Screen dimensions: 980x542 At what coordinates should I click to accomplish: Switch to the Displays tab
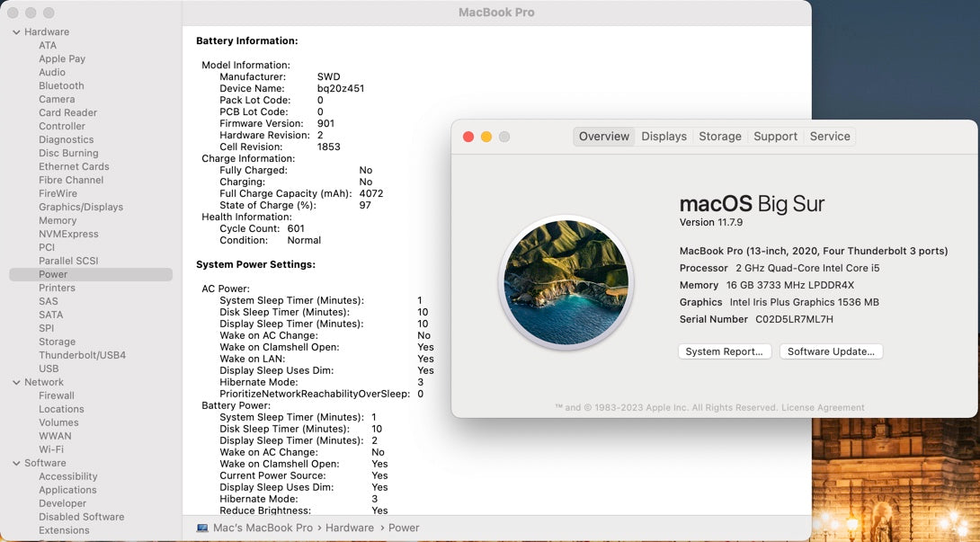point(664,137)
